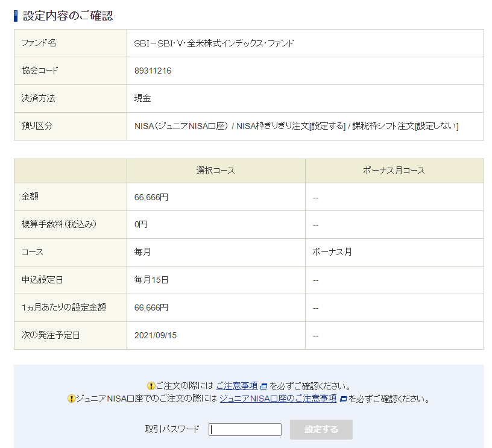Click the 申込設定日 value 毎月15日
This screenshot has width=492, height=448.
(x=151, y=280)
